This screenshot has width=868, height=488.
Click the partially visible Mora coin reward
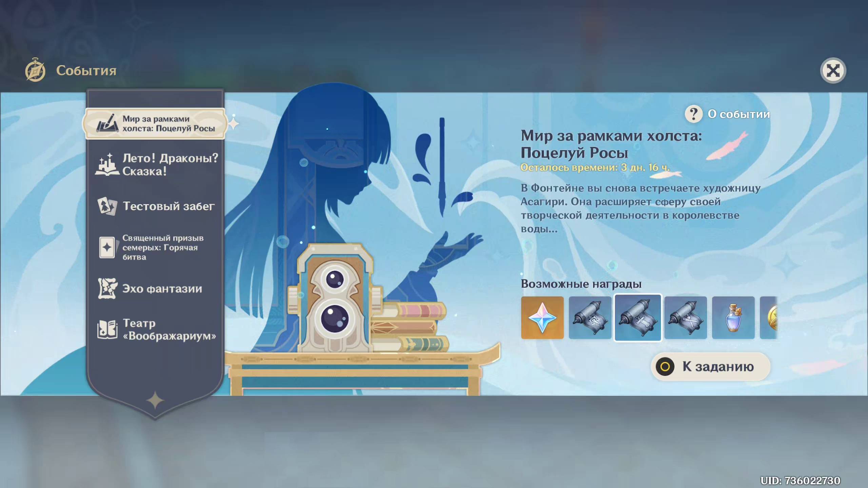pos(770,318)
